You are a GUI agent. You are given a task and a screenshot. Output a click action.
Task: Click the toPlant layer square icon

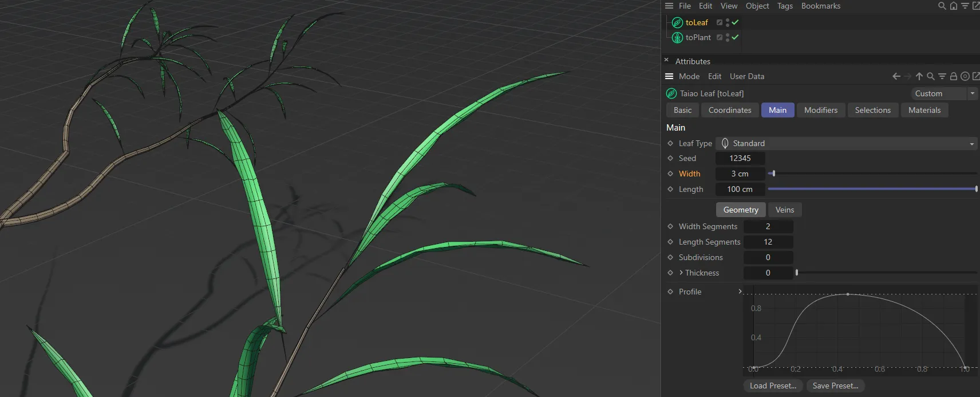720,37
